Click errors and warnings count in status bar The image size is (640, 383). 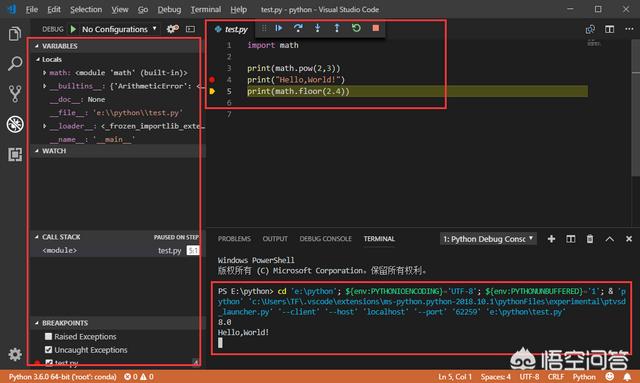(x=139, y=376)
